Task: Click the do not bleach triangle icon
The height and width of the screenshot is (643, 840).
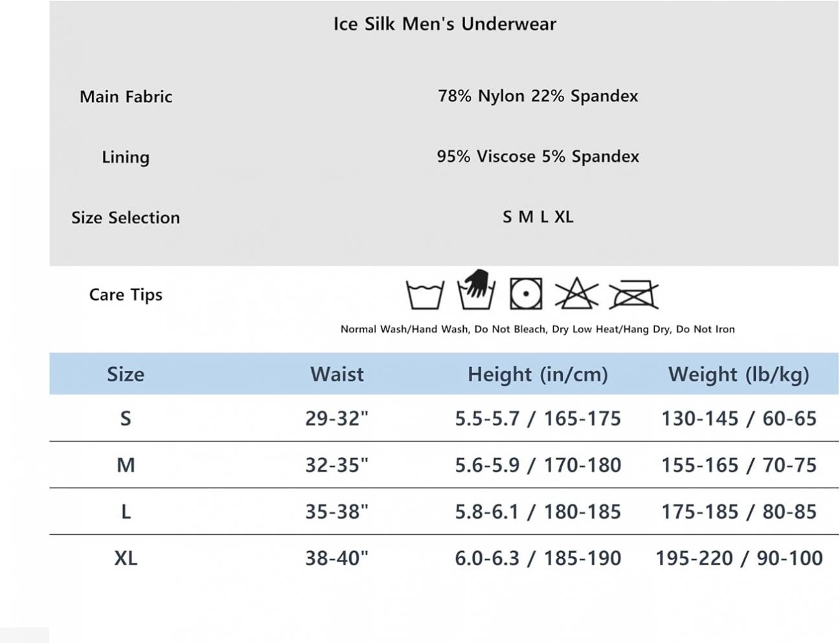Action: coord(576,293)
